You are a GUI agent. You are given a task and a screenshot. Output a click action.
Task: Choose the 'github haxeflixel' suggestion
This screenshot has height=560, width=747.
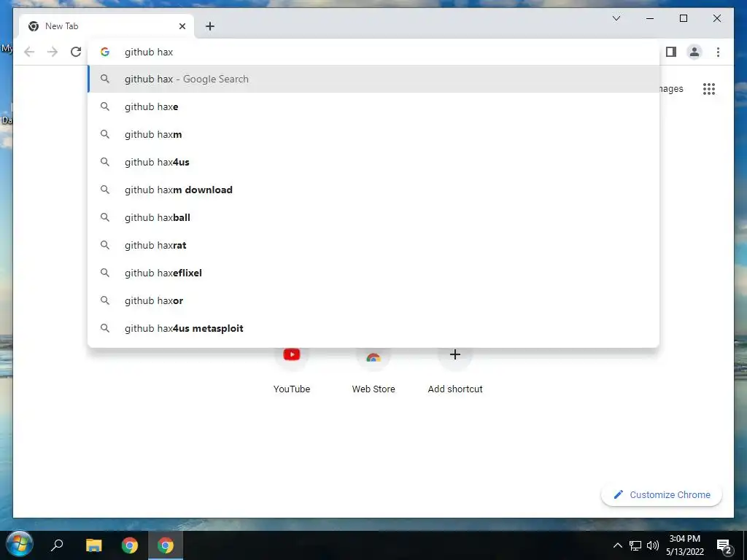[x=374, y=273]
